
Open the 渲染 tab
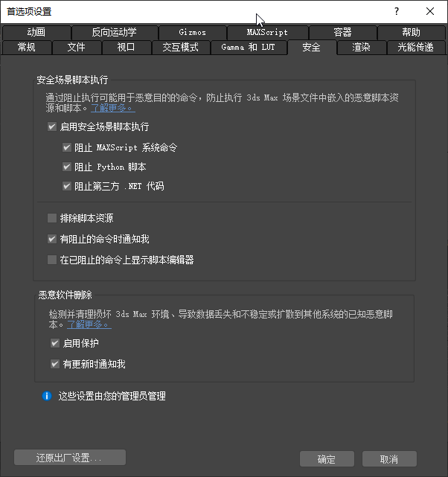click(x=362, y=48)
